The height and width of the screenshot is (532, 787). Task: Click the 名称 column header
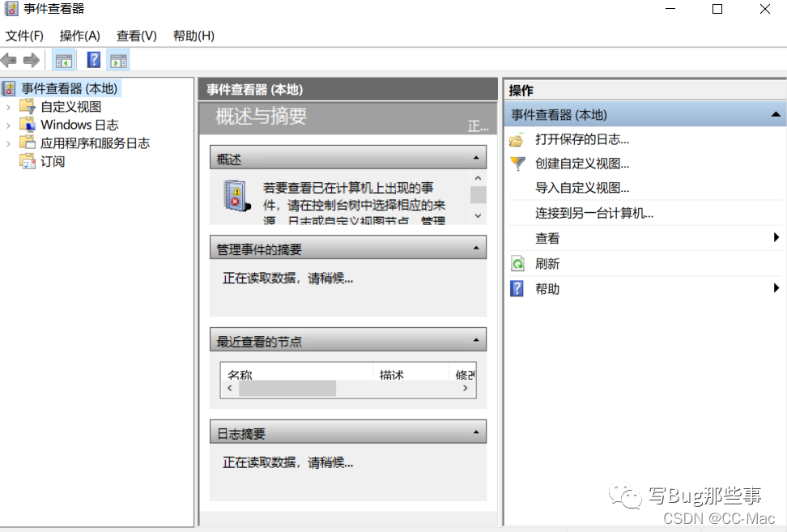click(297, 373)
